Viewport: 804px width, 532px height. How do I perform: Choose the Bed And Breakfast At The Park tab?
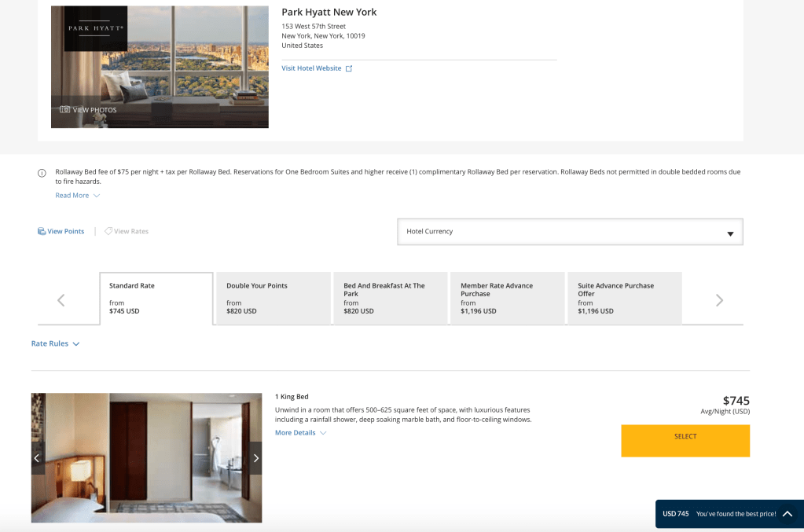click(x=390, y=298)
